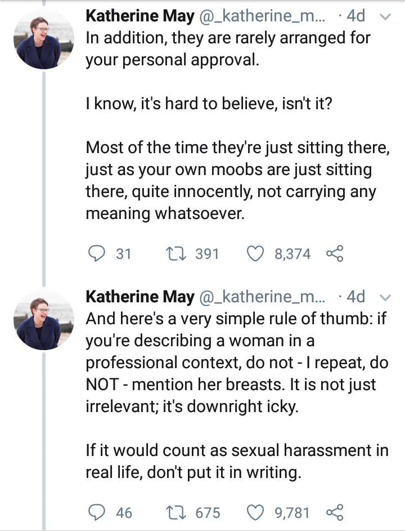The image size is (405, 532).
Task: Share the 'rarely arranged' tweet
Action: pyautogui.click(x=334, y=254)
